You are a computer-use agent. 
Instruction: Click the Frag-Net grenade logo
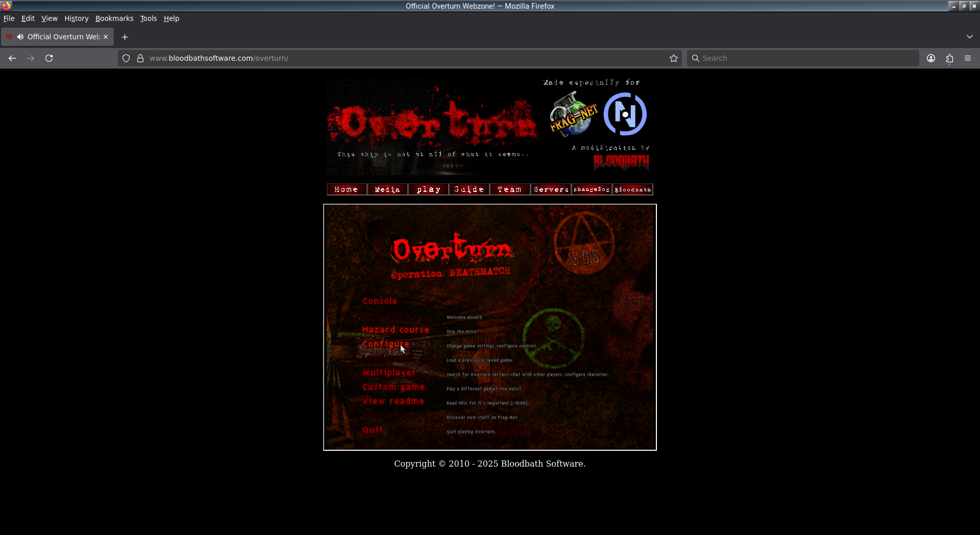pos(573,114)
